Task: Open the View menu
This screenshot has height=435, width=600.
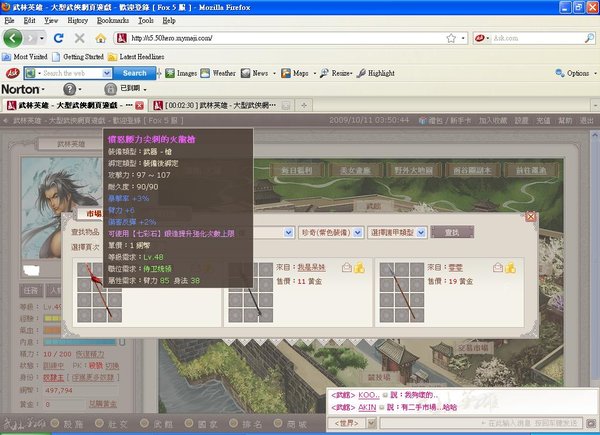Action: pos(51,20)
